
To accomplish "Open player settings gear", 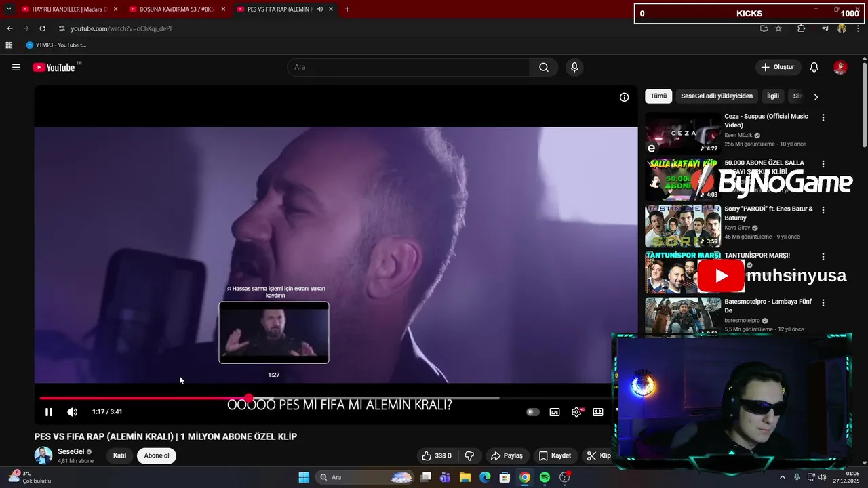I will click(576, 412).
